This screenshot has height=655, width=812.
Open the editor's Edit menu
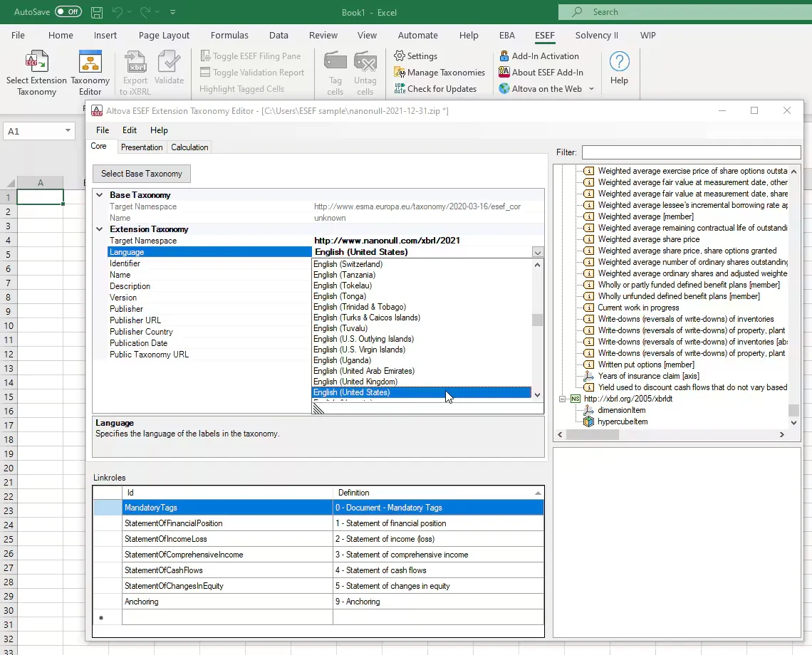tap(130, 130)
